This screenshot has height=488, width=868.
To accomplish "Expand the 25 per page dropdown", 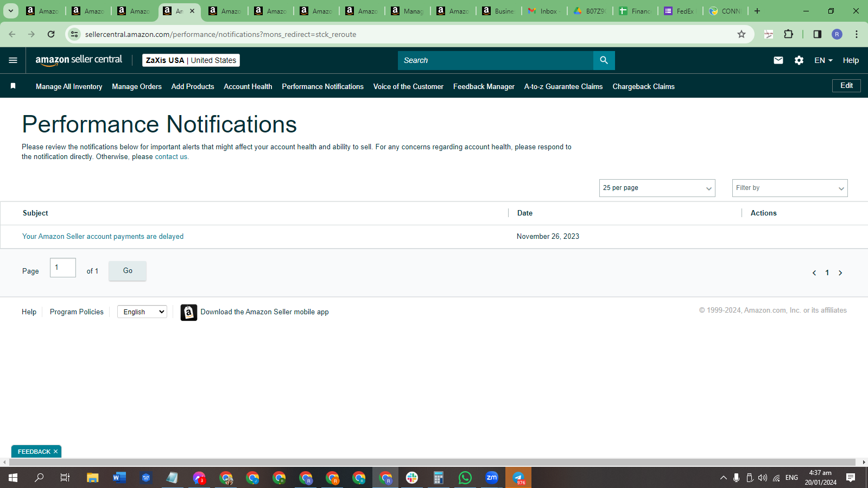I will [657, 188].
